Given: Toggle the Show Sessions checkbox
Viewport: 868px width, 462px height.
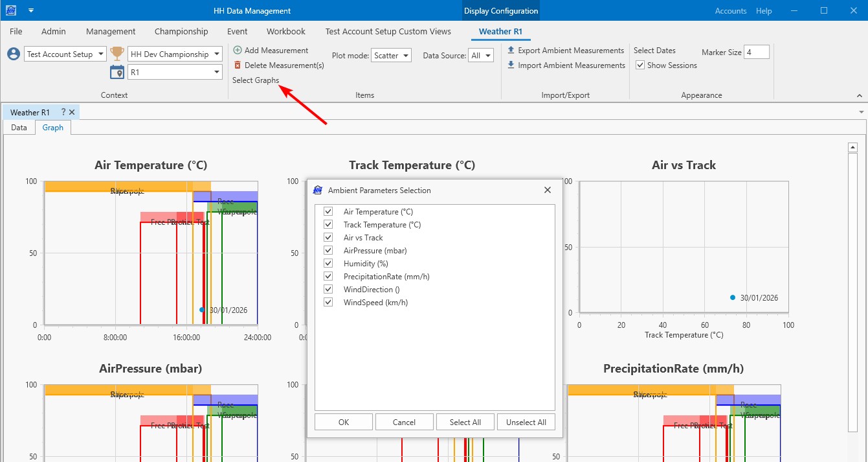Looking at the screenshot, I should coord(640,65).
